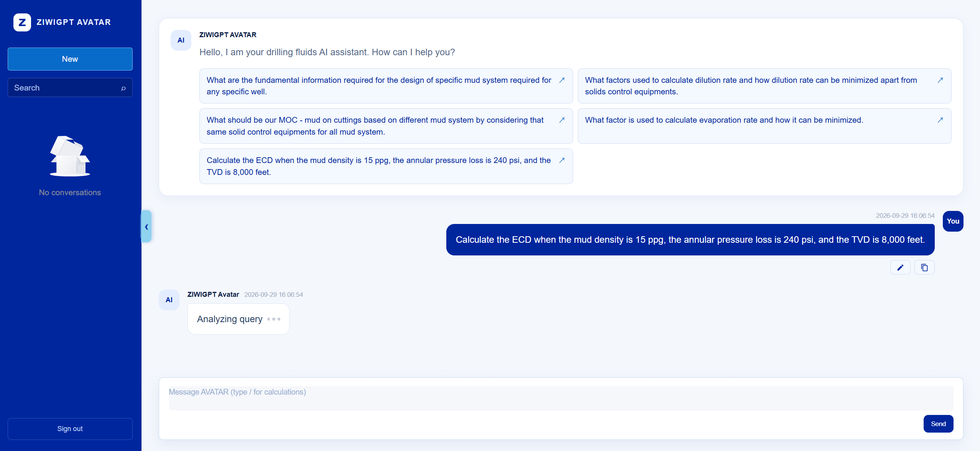Click the timestamp above your message
The width and height of the screenshot is (980, 451).
[x=905, y=216]
